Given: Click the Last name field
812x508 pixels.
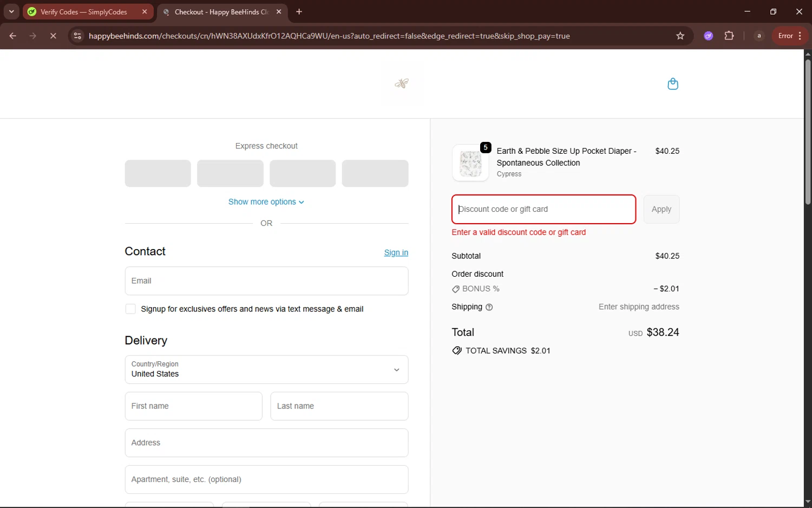Looking at the screenshot, I should point(339,406).
